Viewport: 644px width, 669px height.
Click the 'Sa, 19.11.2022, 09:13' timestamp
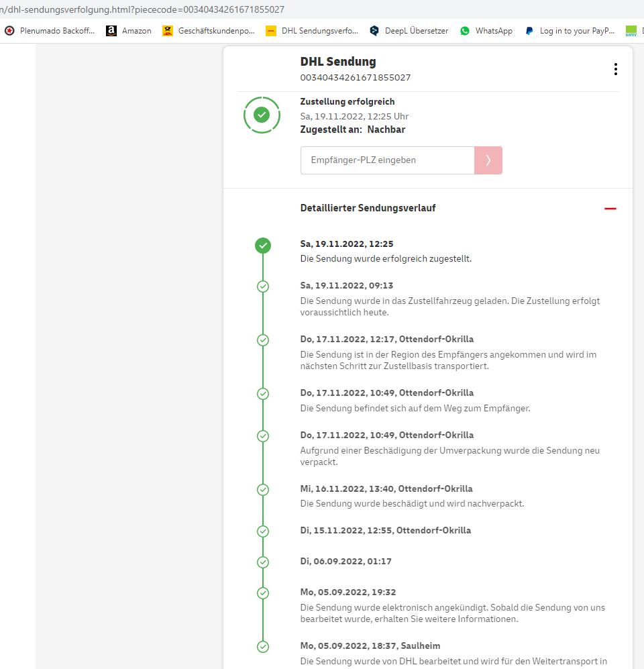coord(347,285)
